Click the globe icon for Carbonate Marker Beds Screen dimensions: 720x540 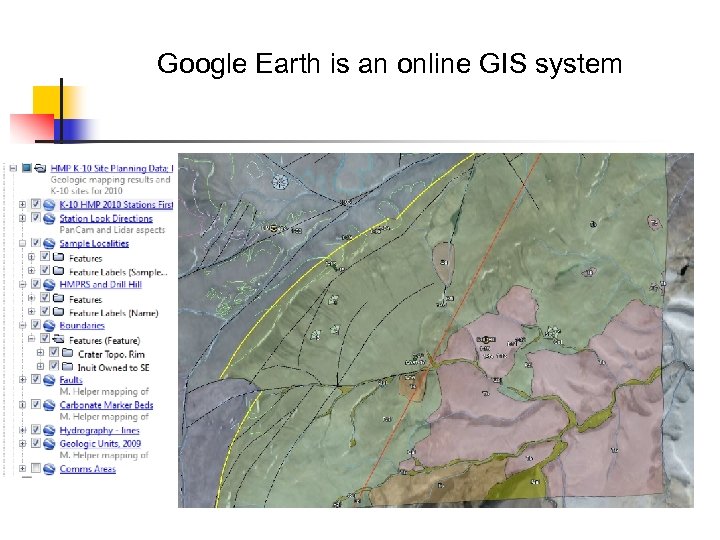tap(49, 405)
